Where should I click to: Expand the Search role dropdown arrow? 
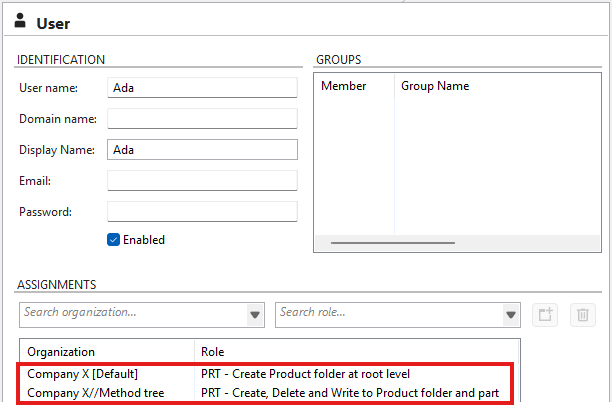coord(512,314)
